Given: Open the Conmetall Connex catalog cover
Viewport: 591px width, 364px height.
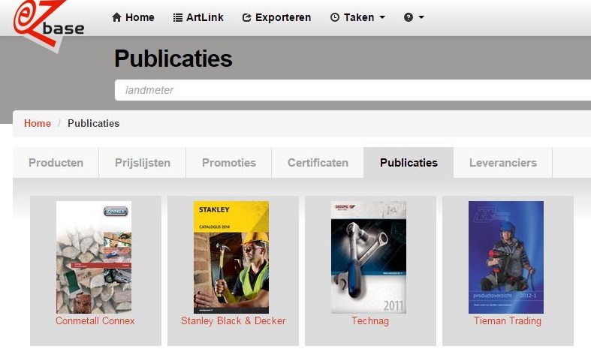Looking at the screenshot, I should 94,257.
